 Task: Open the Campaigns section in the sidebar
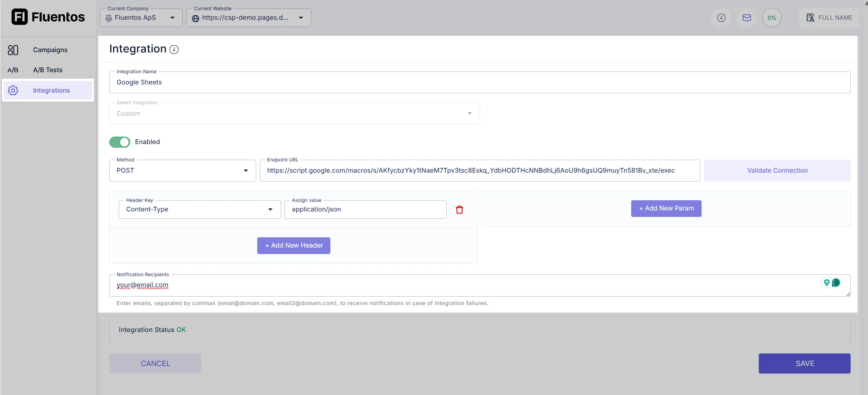click(50, 50)
